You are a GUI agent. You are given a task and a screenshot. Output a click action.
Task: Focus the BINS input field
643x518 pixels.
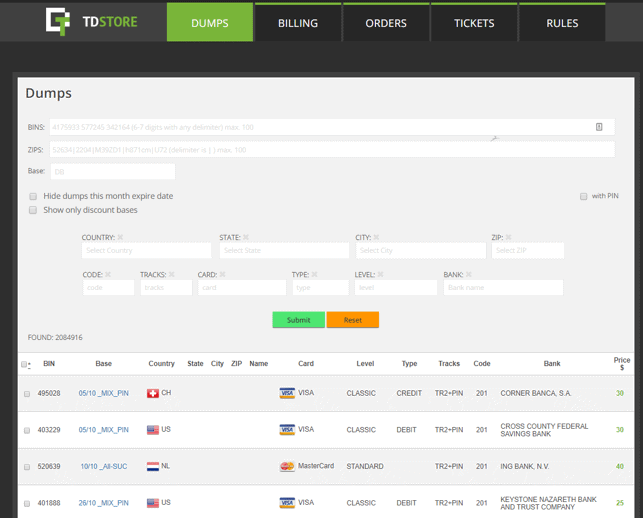[x=332, y=127]
